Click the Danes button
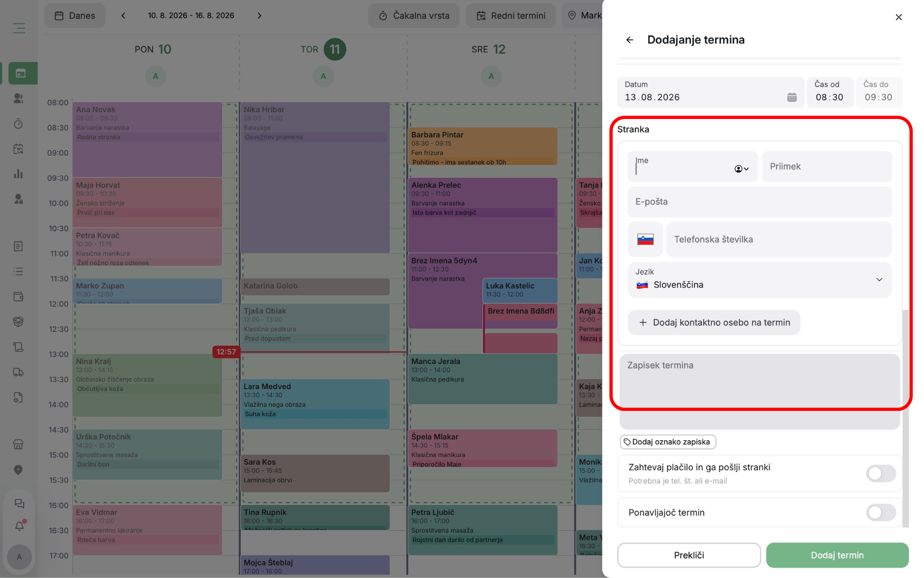The height and width of the screenshot is (578, 924). [x=75, y=15]
